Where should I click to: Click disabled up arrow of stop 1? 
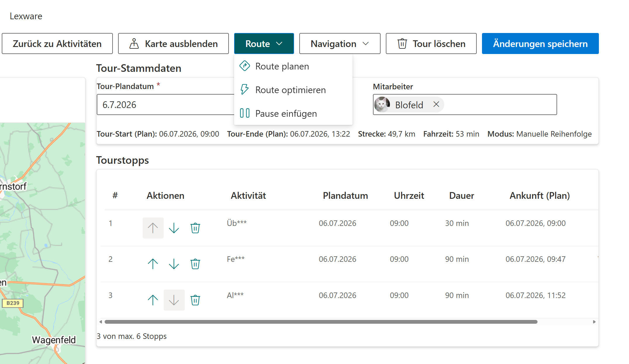(x=153, y=228)
